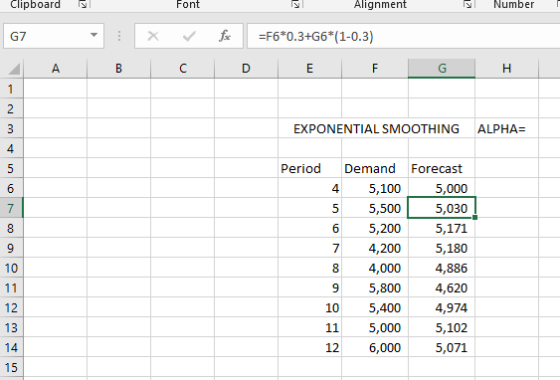Select the Forecast header cell
560x380 pixels.
442,168
